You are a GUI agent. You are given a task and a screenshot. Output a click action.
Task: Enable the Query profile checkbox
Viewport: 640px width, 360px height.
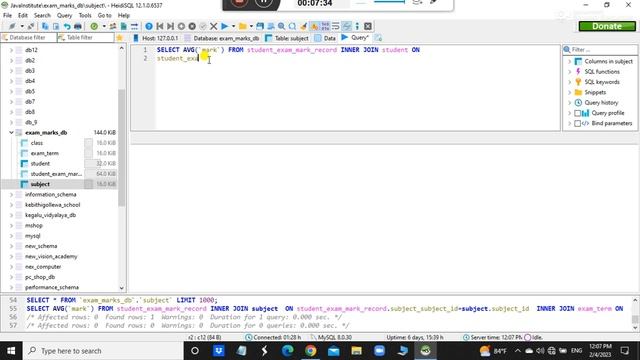click(x=578, y=113)
